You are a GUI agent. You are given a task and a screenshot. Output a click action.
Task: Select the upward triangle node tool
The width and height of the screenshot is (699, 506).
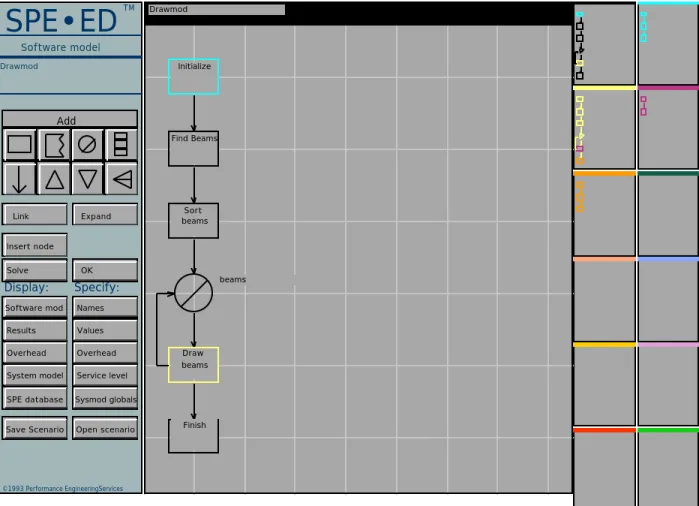click(x=54, y=179)
